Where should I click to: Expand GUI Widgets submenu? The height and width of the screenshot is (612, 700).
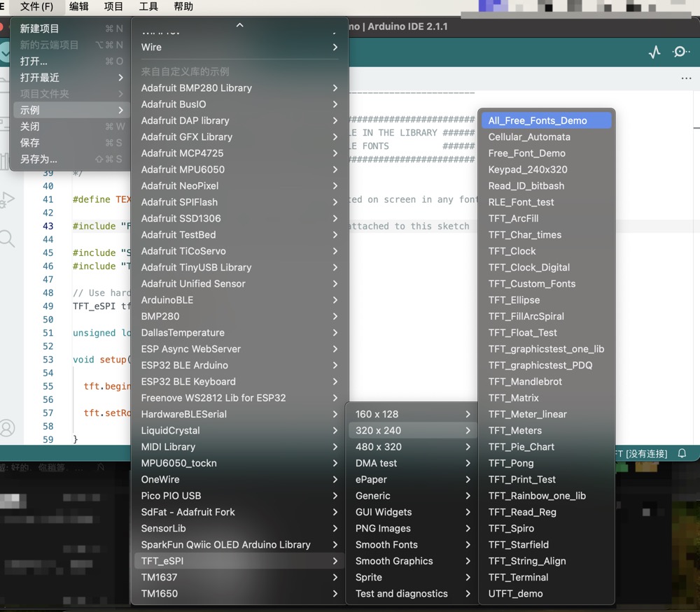tap(412, 512)
